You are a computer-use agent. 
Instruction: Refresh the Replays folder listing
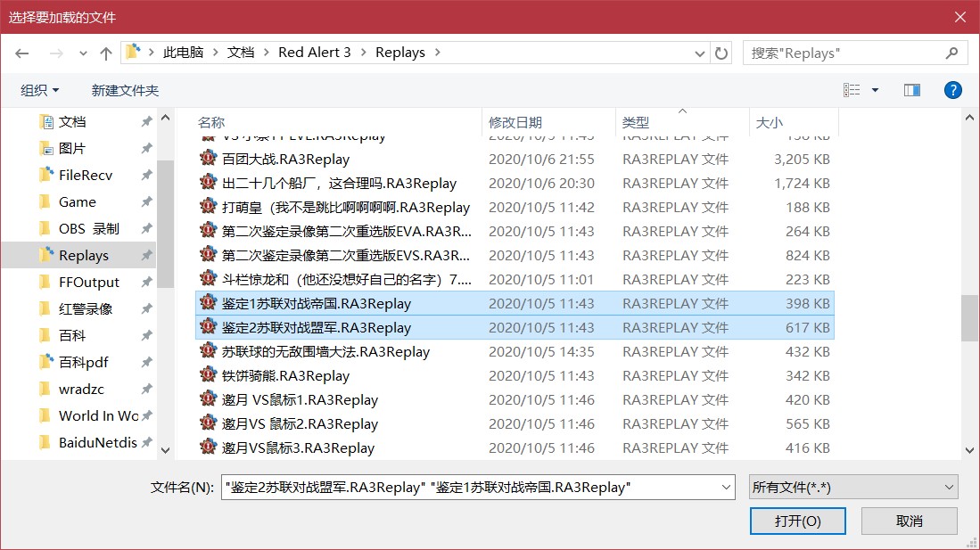click(x=721, y=53)
